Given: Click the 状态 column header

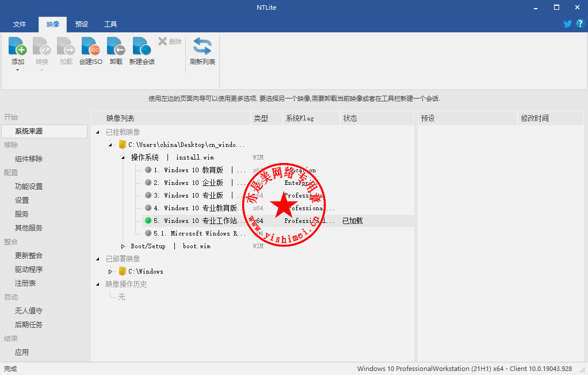Looking at the screenshot, I should [x=376, y=118].
